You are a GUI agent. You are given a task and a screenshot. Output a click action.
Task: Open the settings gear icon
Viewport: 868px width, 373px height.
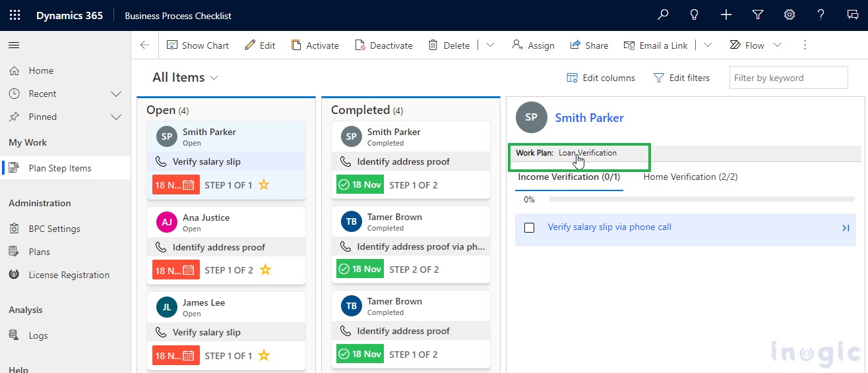[x=789, y=14]
